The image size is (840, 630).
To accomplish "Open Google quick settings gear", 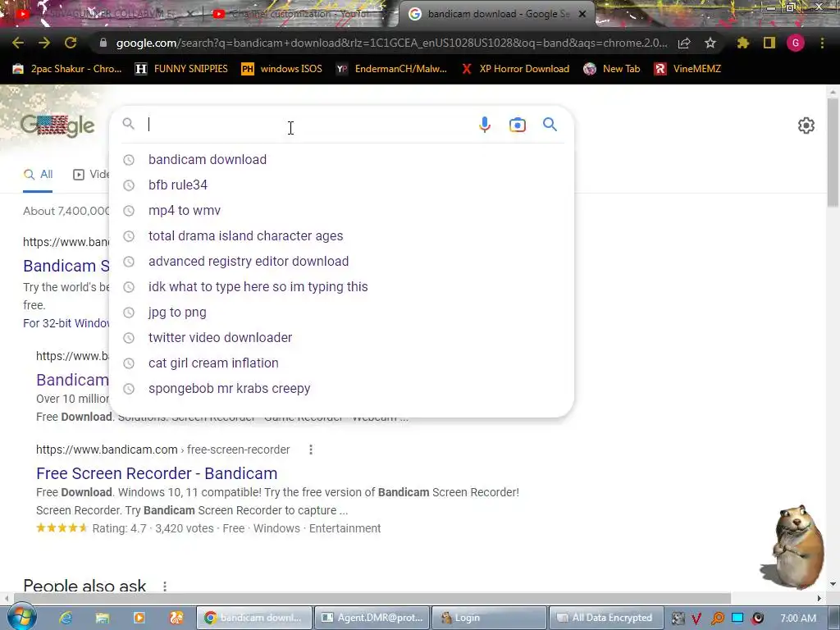I will point(806,126).
